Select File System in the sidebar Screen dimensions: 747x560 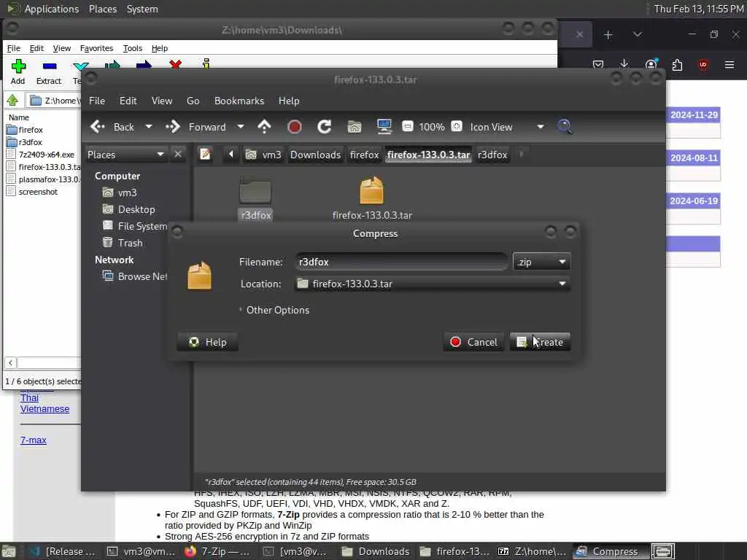coord(135,226)
